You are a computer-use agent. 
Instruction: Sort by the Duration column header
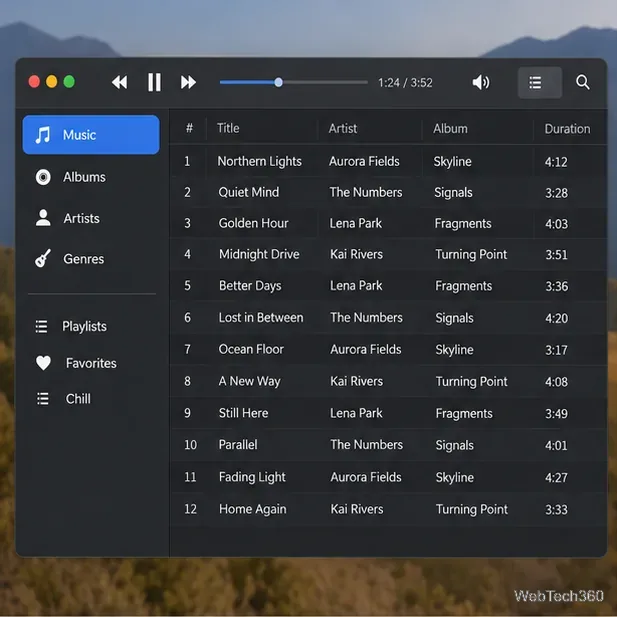[x=567, y=129]
